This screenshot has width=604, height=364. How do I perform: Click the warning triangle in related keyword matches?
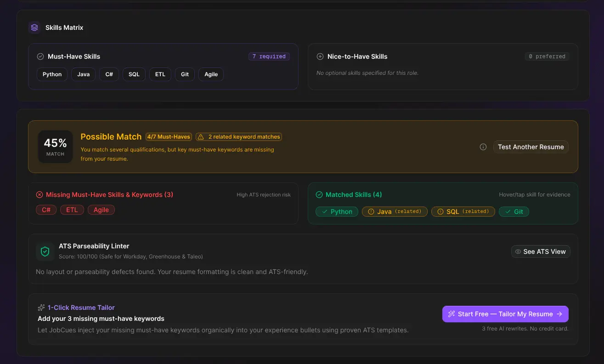[x=201, y=137]
